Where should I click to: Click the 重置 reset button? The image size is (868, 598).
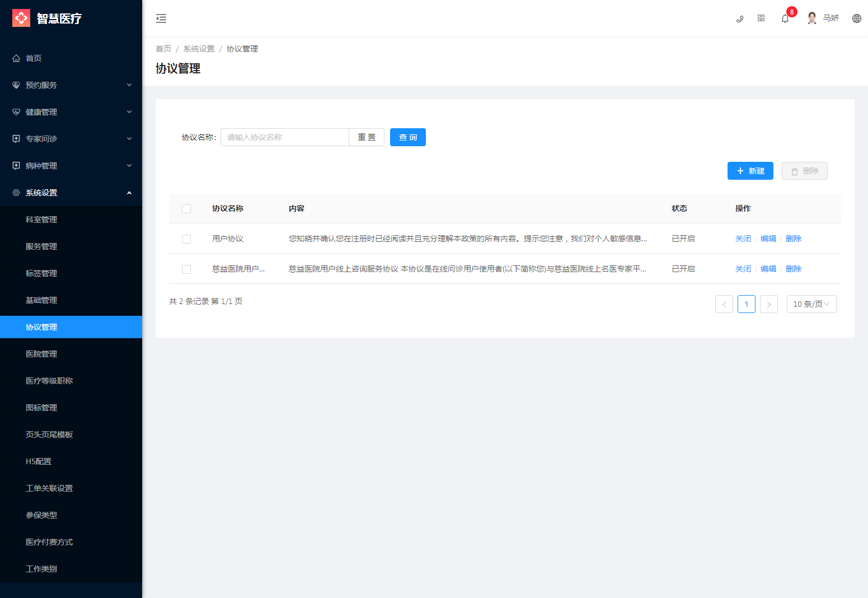[367, 137]
